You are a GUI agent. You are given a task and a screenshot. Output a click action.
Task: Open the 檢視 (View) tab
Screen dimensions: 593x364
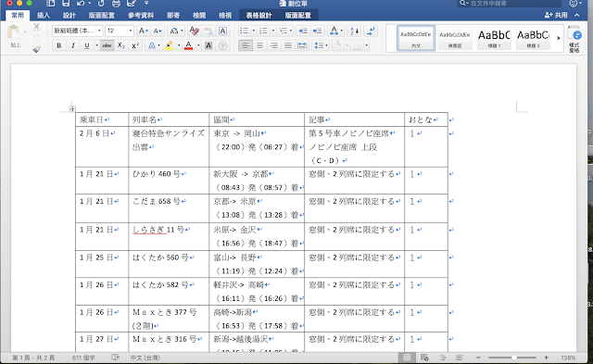[x=225, y=15]
